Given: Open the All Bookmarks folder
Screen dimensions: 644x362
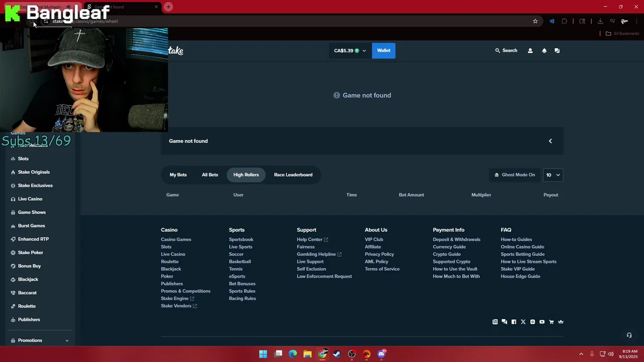Looking at the screenshot, I should (622, 34).
